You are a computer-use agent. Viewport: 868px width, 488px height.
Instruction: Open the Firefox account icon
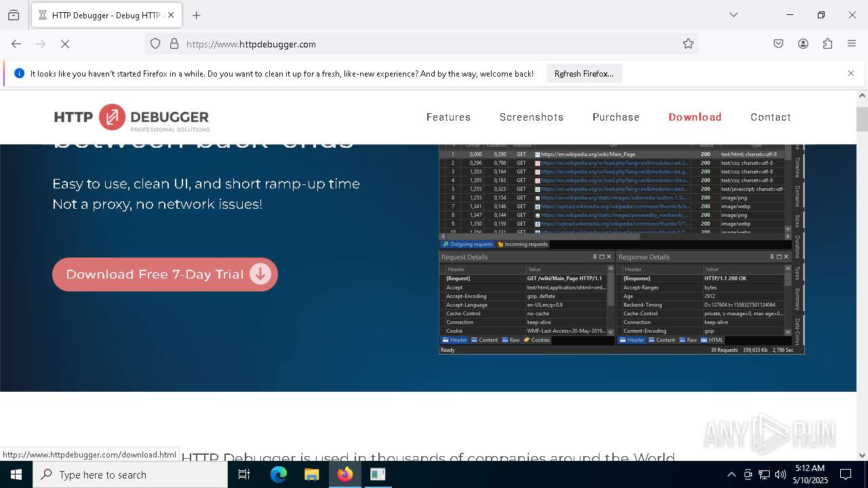tap(803, 44)
